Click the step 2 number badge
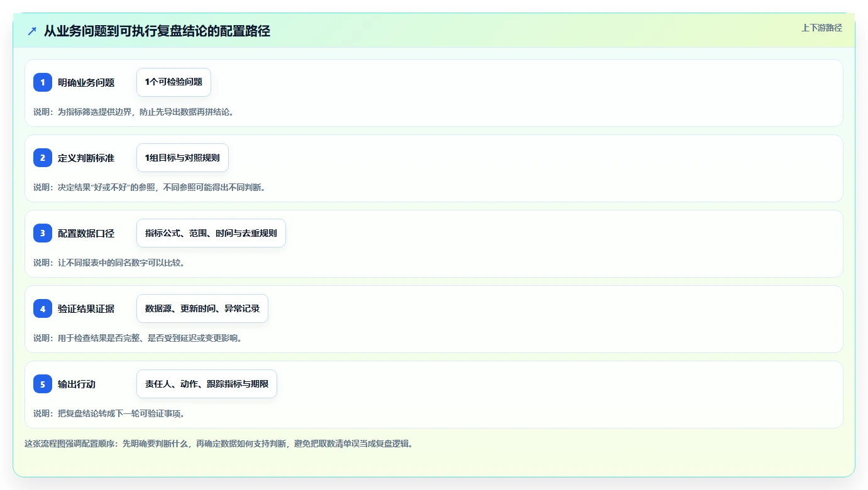868x490 pixels. (x=43, y=158)
